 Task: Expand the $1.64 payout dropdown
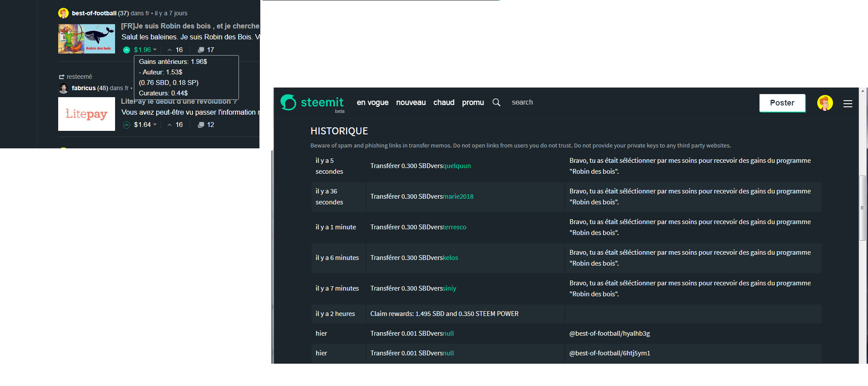[145, 125]
